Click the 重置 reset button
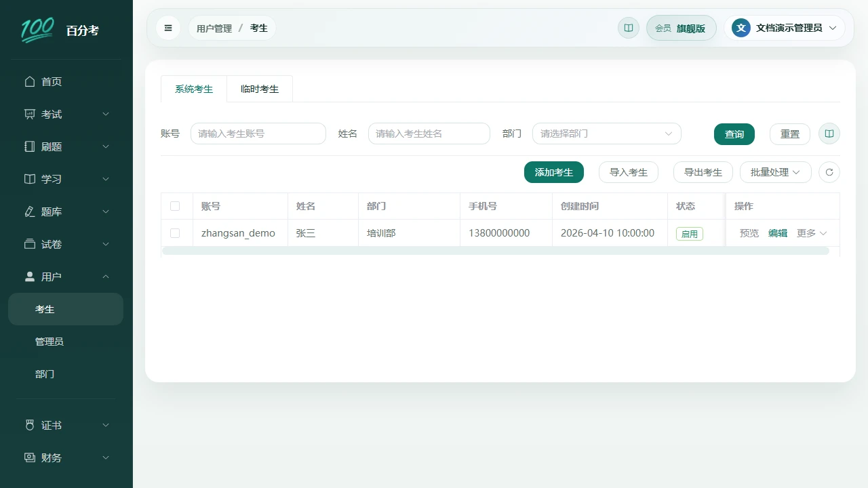 [790, 134]
